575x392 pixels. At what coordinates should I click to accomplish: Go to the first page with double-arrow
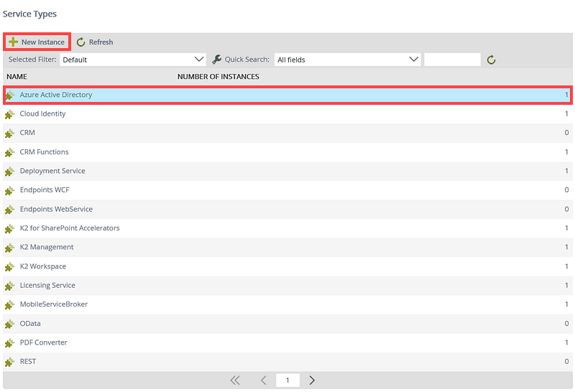pyautogui.click(x=235, y=381)
